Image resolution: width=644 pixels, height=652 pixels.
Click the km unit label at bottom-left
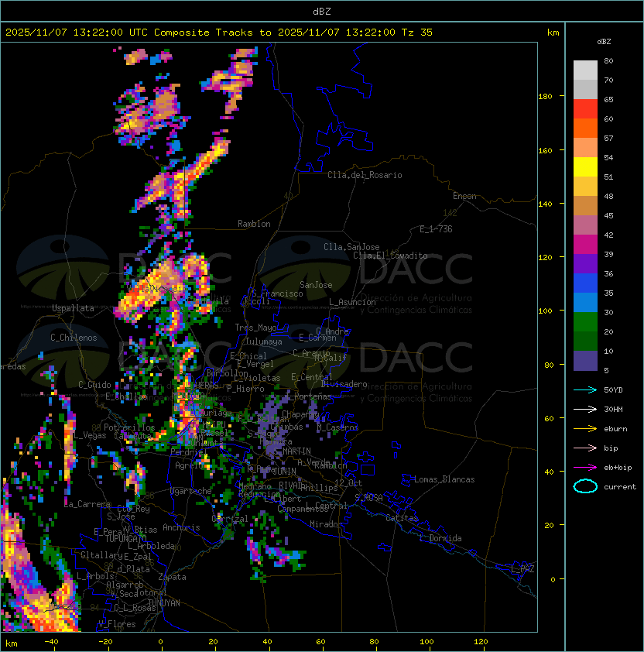(x=12, y=643)
